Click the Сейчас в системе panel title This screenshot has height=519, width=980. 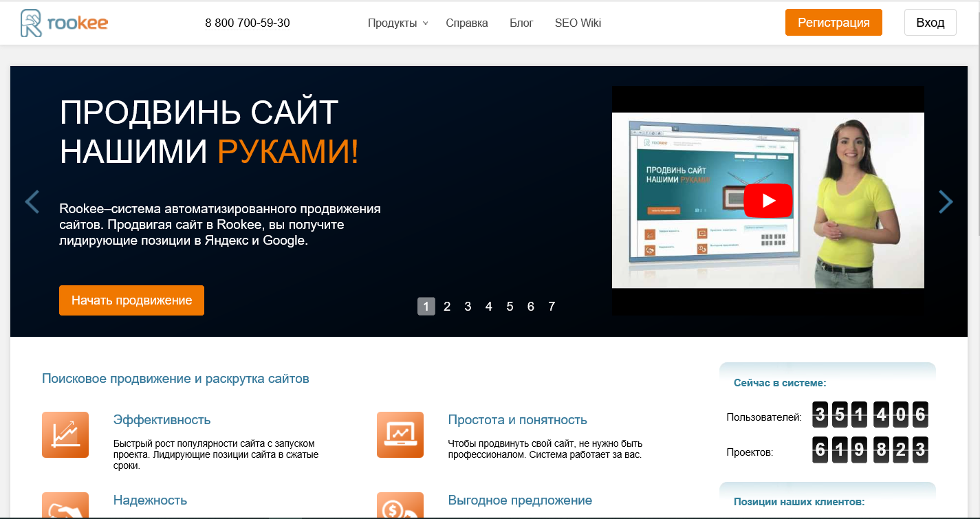[780, 383]
